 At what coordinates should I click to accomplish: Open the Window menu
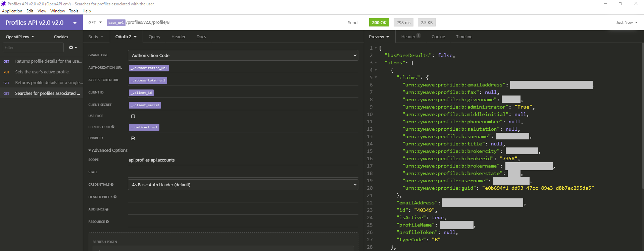(x=58, y=11)
